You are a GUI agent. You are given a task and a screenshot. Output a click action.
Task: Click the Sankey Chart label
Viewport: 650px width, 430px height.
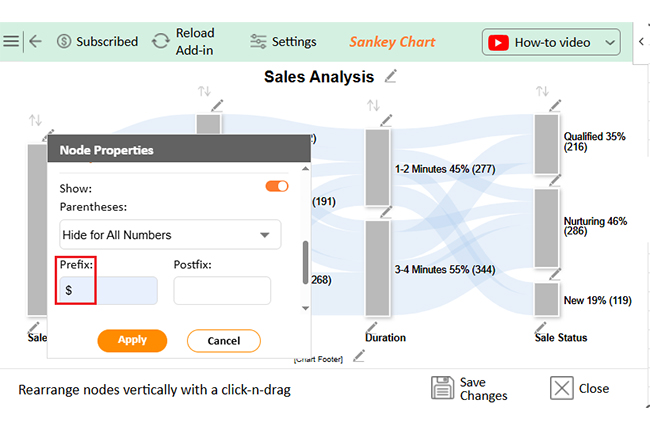coord(392,42)
